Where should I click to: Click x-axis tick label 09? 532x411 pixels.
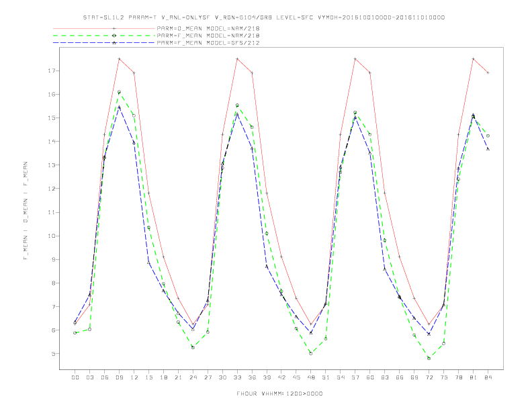point(119,377)
